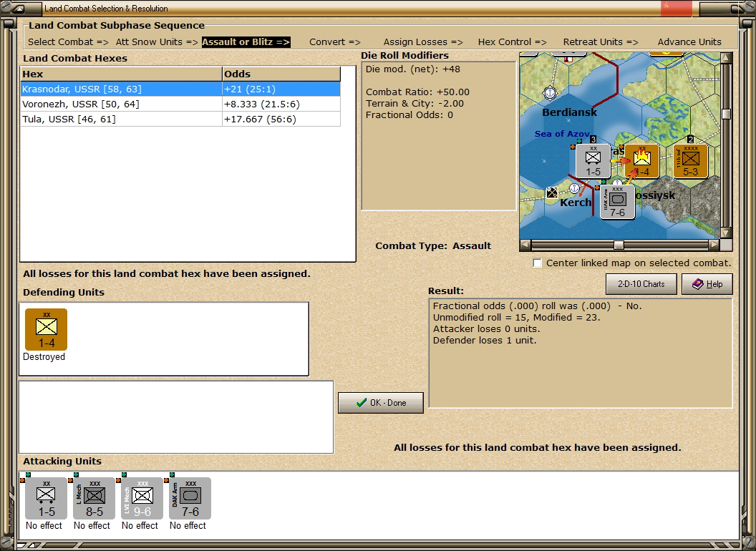Click the +17.667 (56:6) odds cell
Screen dimensions: 756x551
(x=281, y=119)
